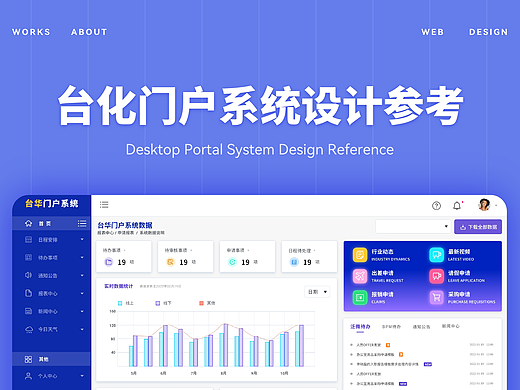The width and height of the screenshot is (520, 390).
Task: Click the to-do icon next to 待办事项
Action: point(29,257)
